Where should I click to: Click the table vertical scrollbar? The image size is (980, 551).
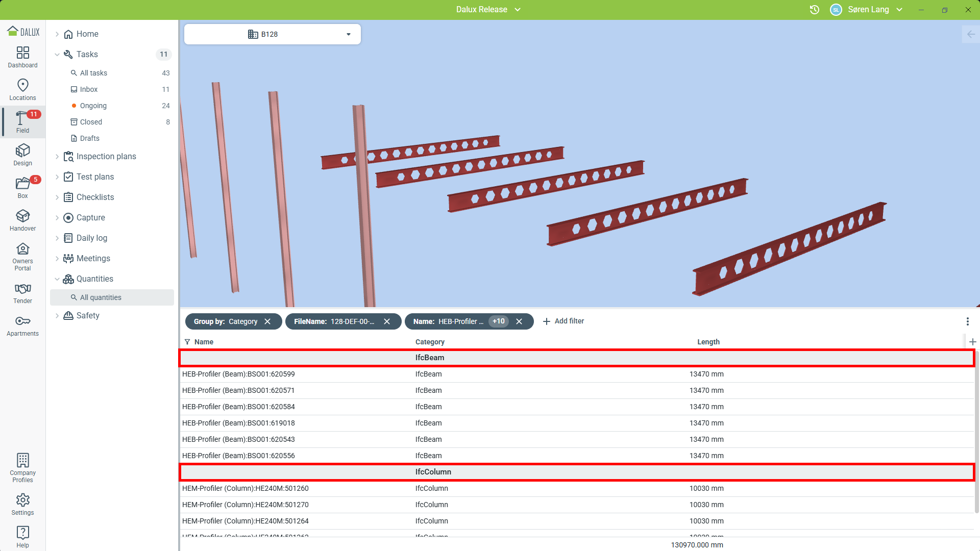point(976,431)
